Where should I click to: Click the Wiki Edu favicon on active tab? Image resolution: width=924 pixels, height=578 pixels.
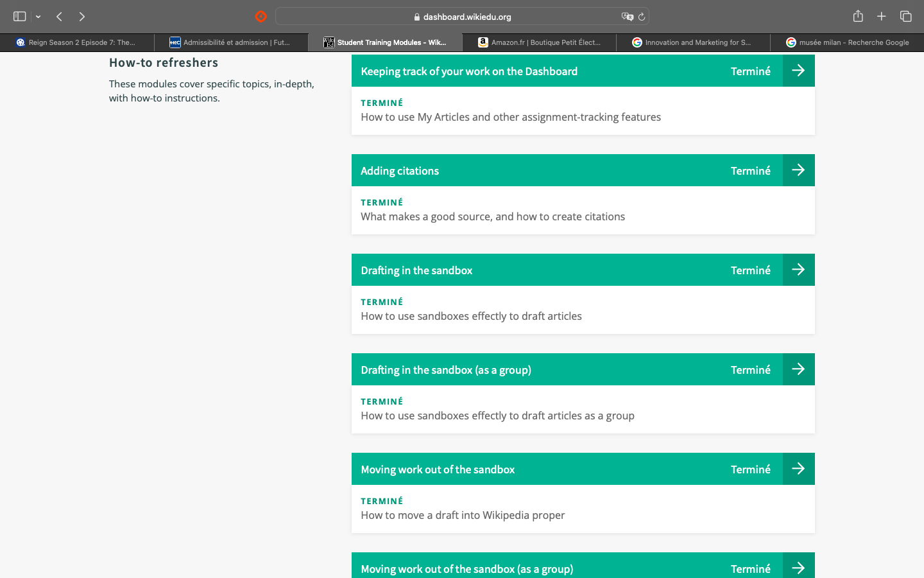coord(329,42)
